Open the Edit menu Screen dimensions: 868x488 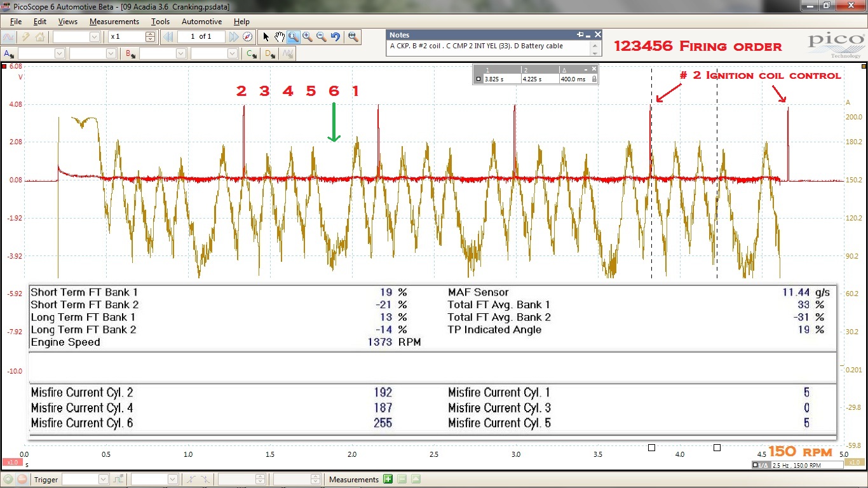tap(40, 22)
